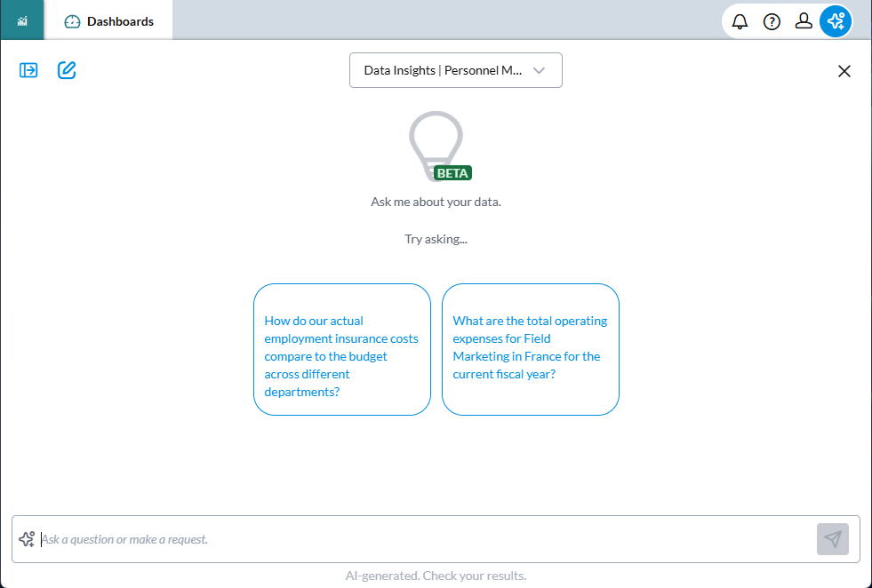The width and height of the screenshot is (872, 588).
Task: Send the question with paper plane button
Action: click(833, 539)
